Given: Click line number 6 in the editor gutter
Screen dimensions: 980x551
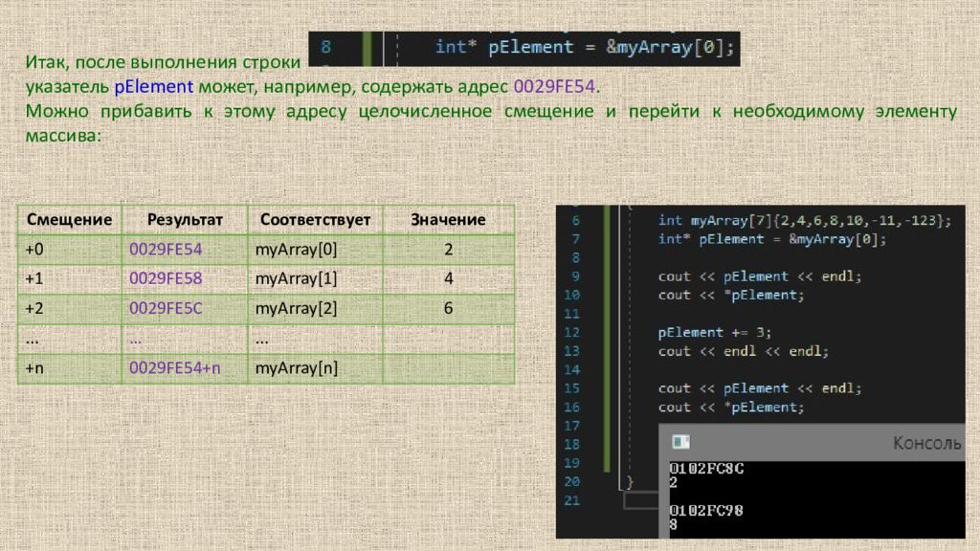Looking at the screenshot, I should (x=575, y=220).
